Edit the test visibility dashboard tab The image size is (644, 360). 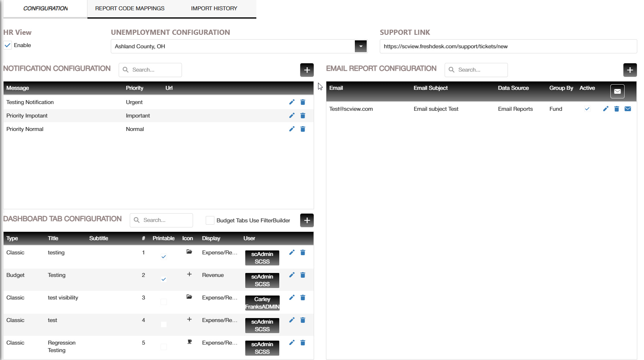coord(292,297)
